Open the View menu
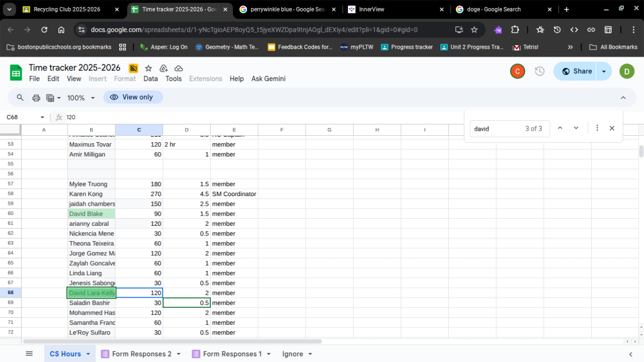 pos(74,78)
